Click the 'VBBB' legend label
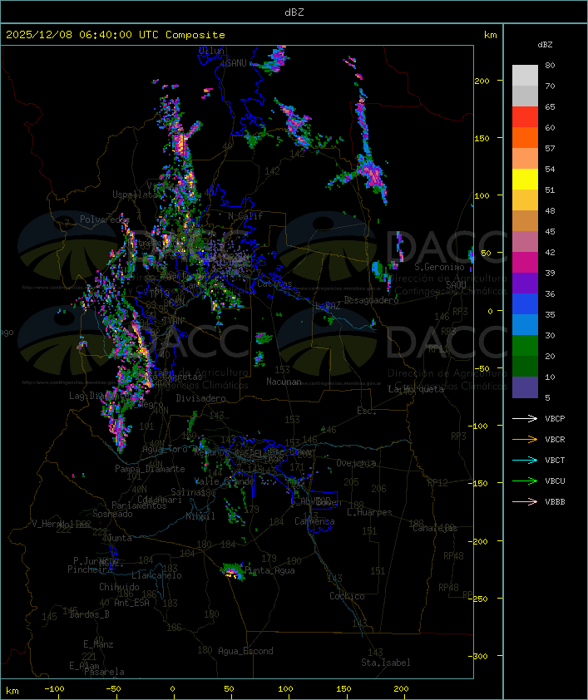588x700 pixels. [555, 502]
